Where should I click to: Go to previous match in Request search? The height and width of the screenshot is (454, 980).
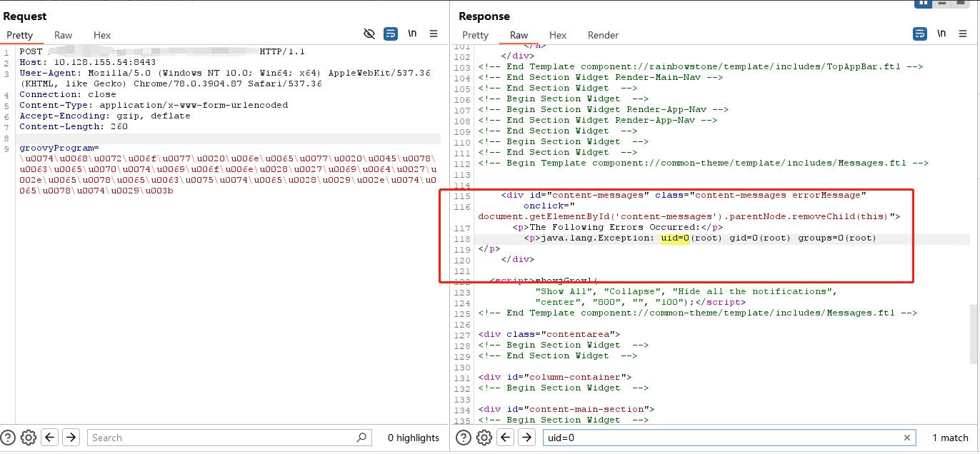(49, 438)
